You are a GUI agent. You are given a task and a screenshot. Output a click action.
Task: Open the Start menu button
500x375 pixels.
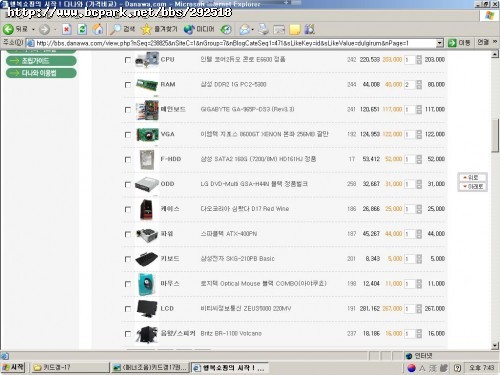point(13,367)
